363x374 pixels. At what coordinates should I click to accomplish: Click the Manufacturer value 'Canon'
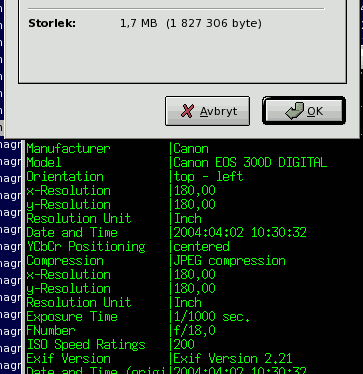pos(191,149)
